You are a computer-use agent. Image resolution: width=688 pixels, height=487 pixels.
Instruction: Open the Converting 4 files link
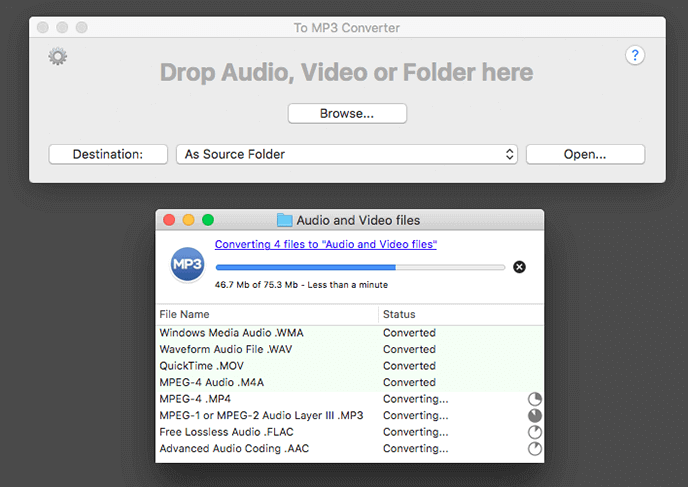[326, 244]
